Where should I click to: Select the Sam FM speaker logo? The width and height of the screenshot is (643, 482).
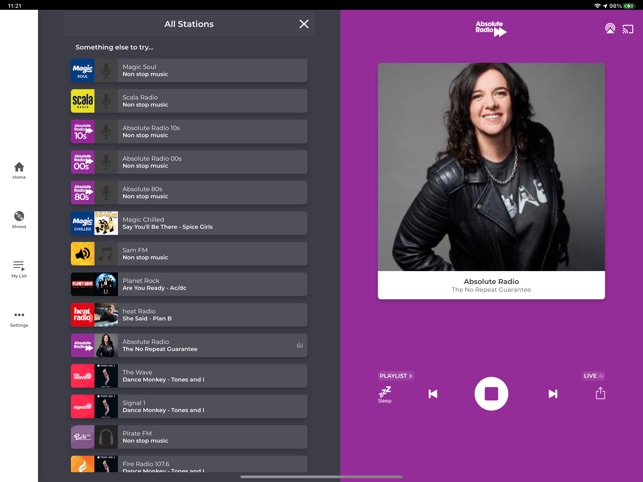click(82, 254)
